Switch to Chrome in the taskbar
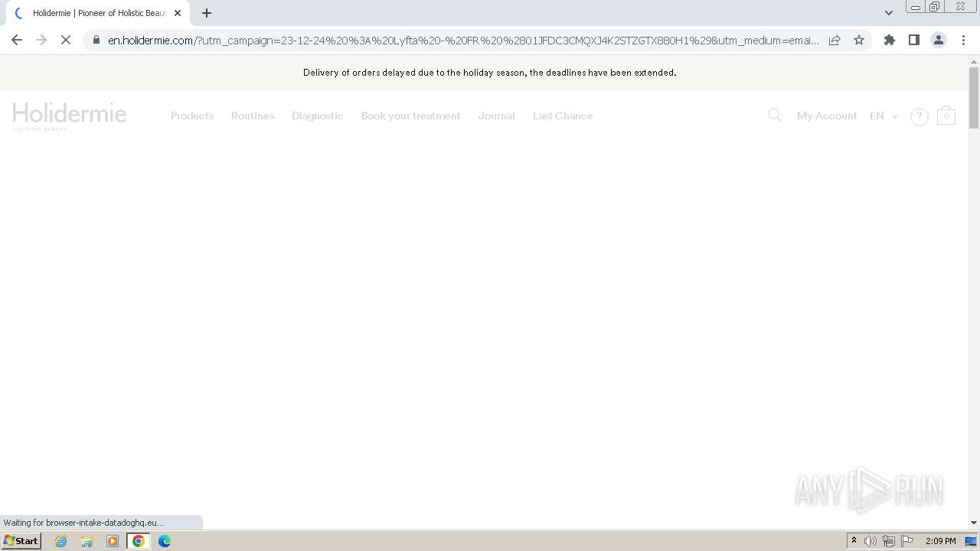The width and height of the screenshot is (980, 551). pos(139,541)
